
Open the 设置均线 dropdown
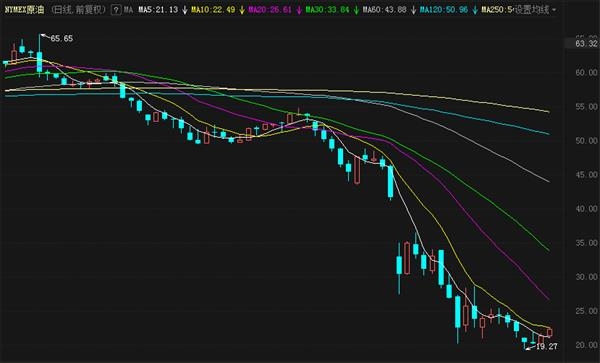(532, 10)
